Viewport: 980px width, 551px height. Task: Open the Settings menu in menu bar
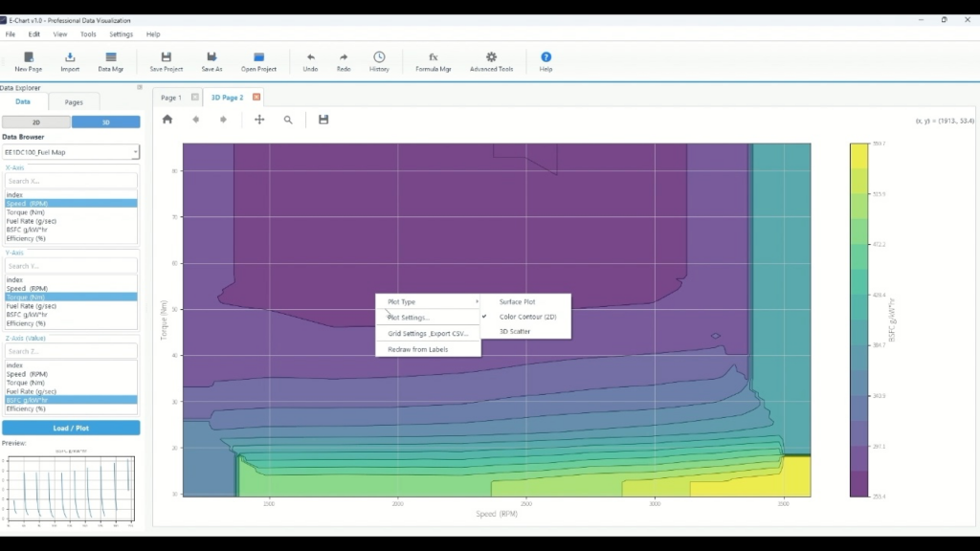pos(122,34)
